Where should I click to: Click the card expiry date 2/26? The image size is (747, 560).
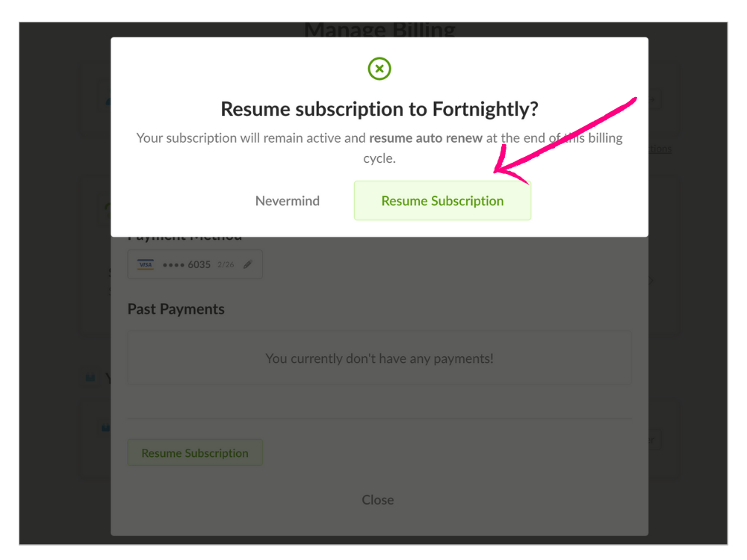point(226,264)
